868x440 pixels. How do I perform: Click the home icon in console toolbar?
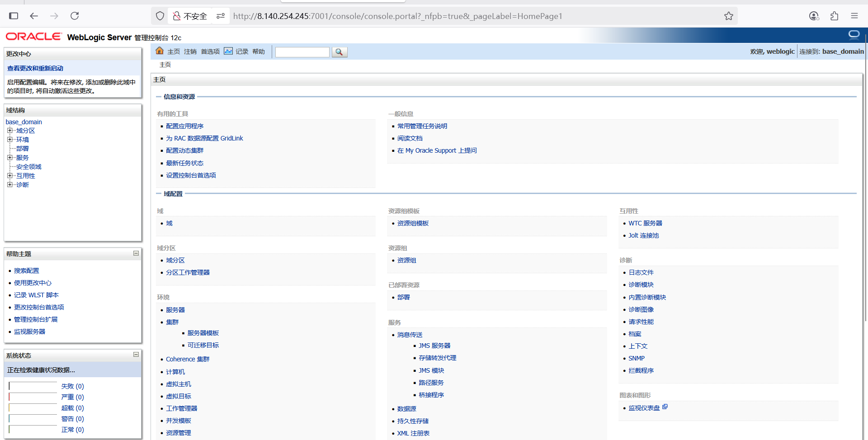(x=160, y=51)
